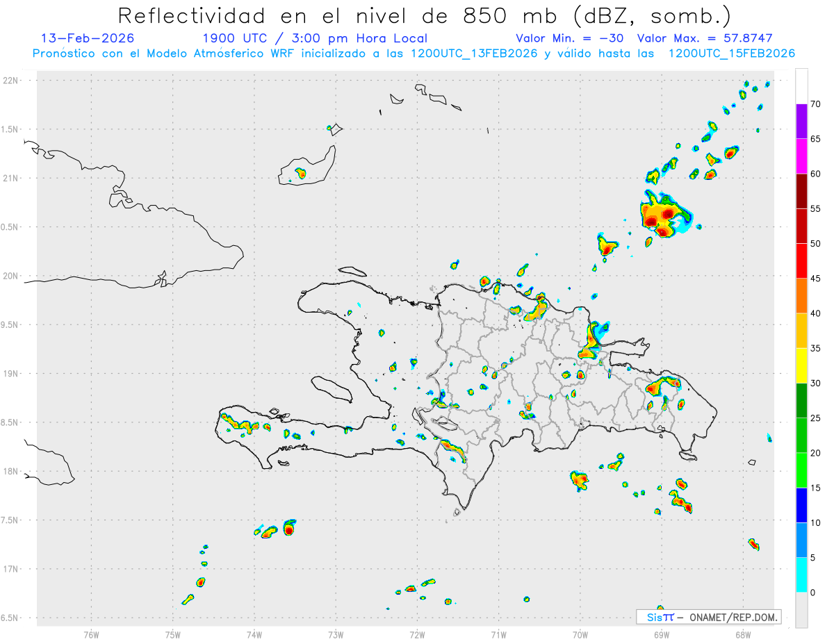Image resolution: width=834 pixels, height=644 pixels.
Task: Click the '72W' longitude axis label
Action: pos(418,634)
